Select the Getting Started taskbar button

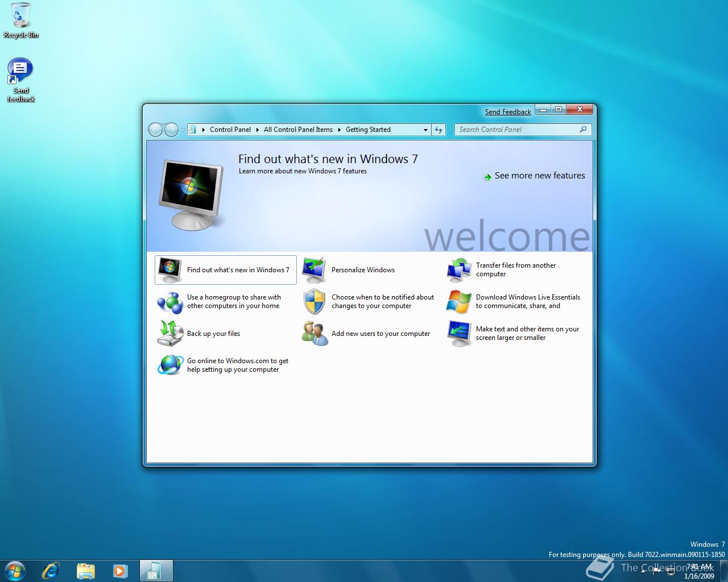click(x=155, y=571)
